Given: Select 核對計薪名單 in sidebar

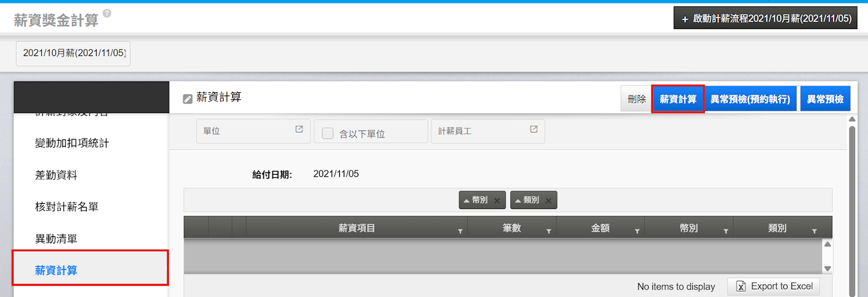Looking at the screenshot, I should [67, 207].
